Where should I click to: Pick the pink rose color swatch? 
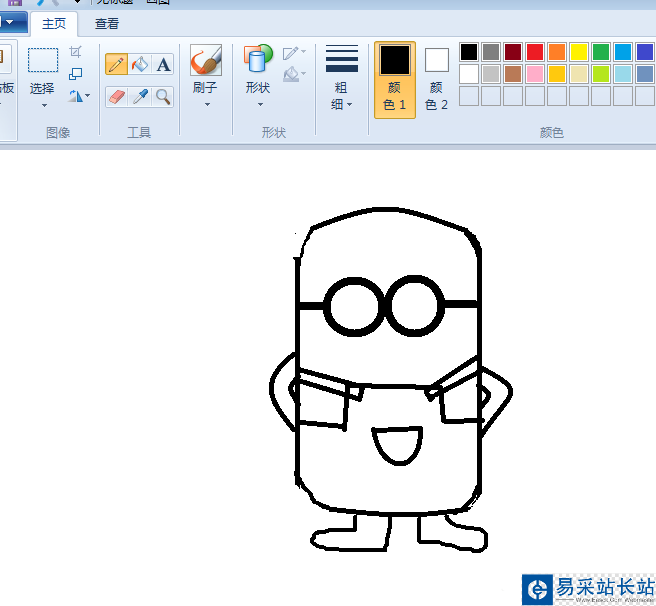pyautogui.click(x=535, y=74)
